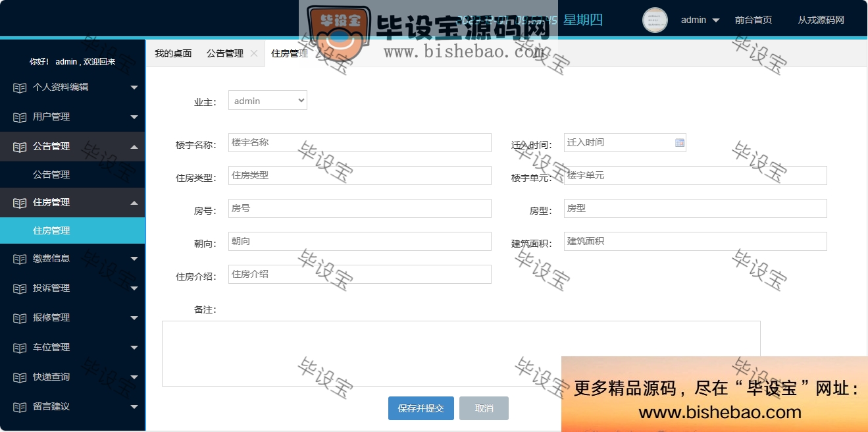Screen dimensions: 868x432
Task: Open the 个人资料编辑 sidebar menu
Action: 72,87
